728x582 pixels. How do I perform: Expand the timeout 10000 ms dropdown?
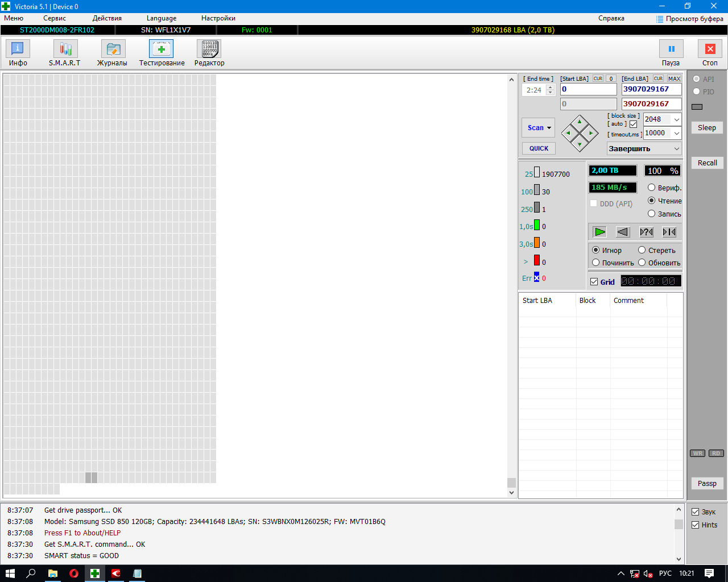pos(676,133)
